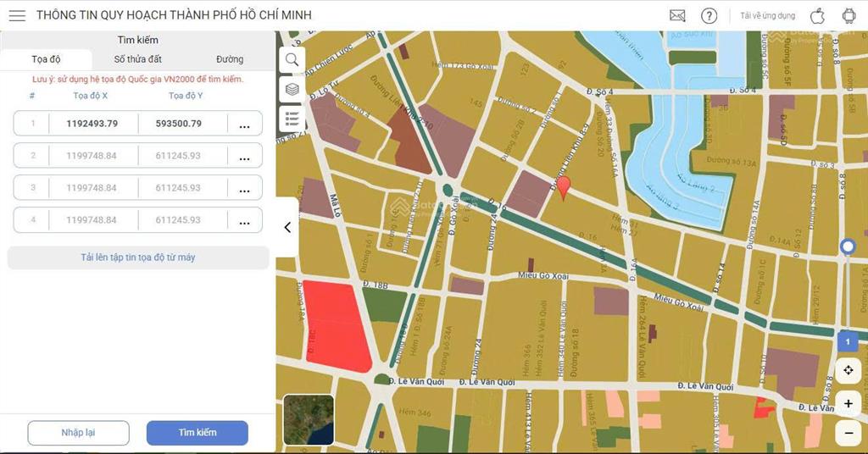Click the Tìm kiếm search button
868x454 pixels.
click(197, 433)
